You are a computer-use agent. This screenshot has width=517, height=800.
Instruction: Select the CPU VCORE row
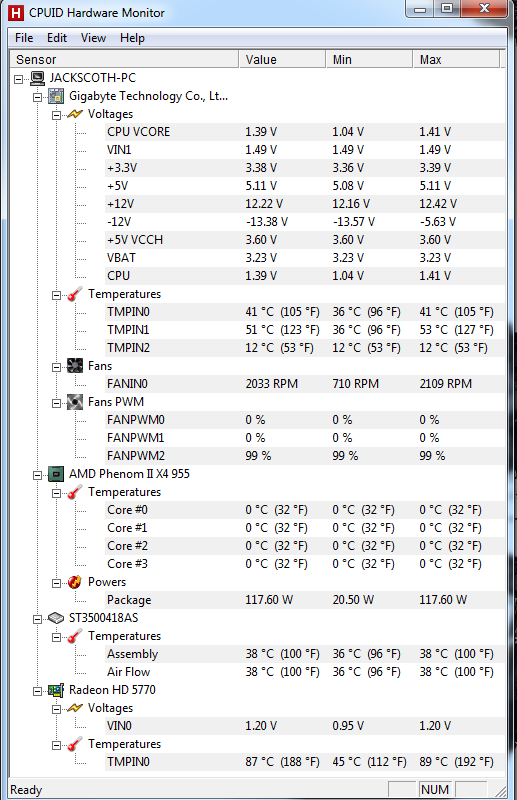(305, 132)
